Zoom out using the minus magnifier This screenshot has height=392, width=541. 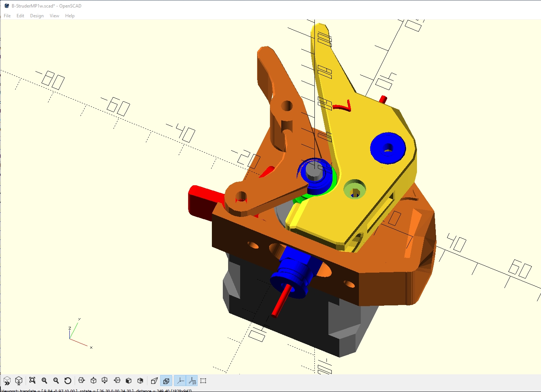[x=56, y=381]
